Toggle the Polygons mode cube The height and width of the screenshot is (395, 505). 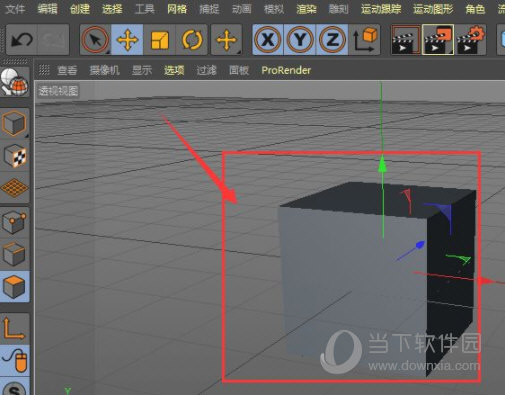14,287
